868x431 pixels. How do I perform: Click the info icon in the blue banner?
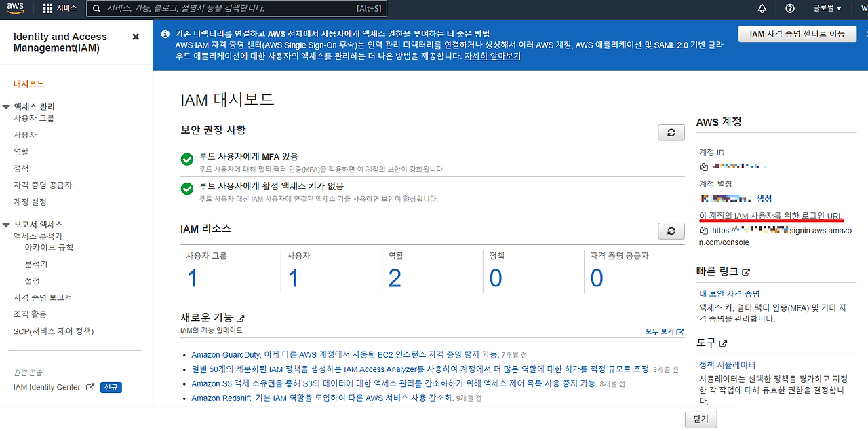165,33
